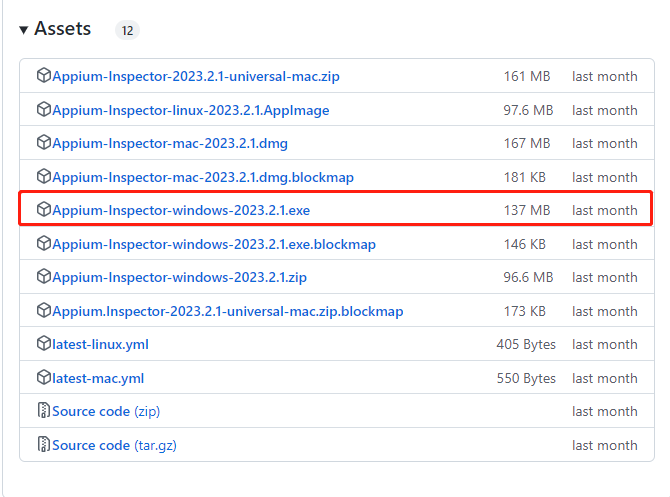This screenshot has height=497, width=670.
Task: Download Appium-Inspector-windows-2023.2.1.exe
Action: (181, 210)
